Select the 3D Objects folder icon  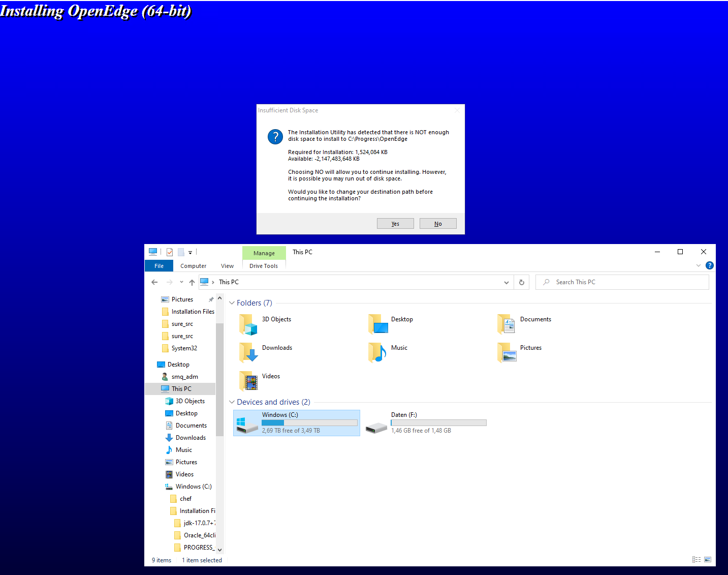pyautogui.click(x=248, y=324)
